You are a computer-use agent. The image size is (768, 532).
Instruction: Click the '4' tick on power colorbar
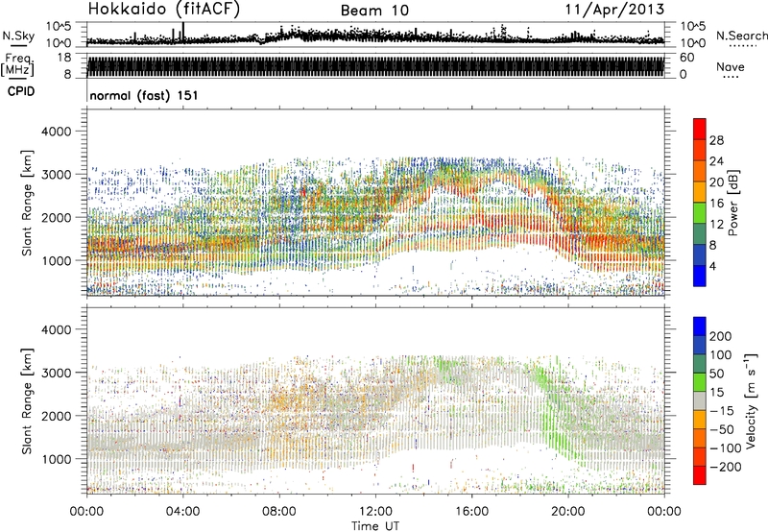[713, 266]
